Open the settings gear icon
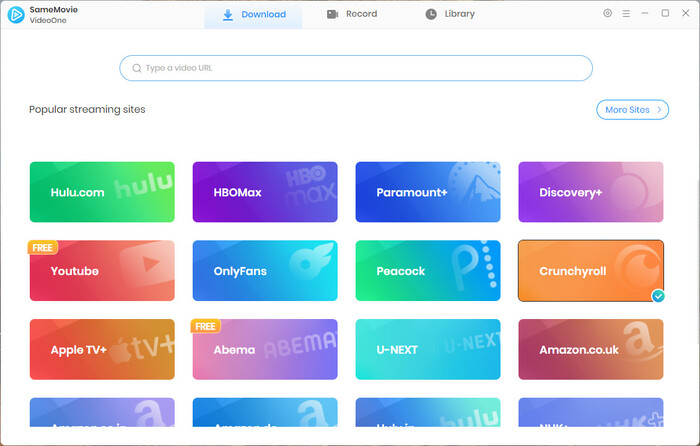Image resolution: width=700 pixels, height=446 pixels. 608,13
